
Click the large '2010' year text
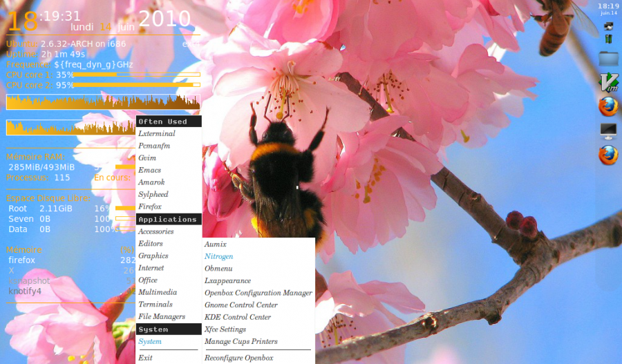pos(165,18)
